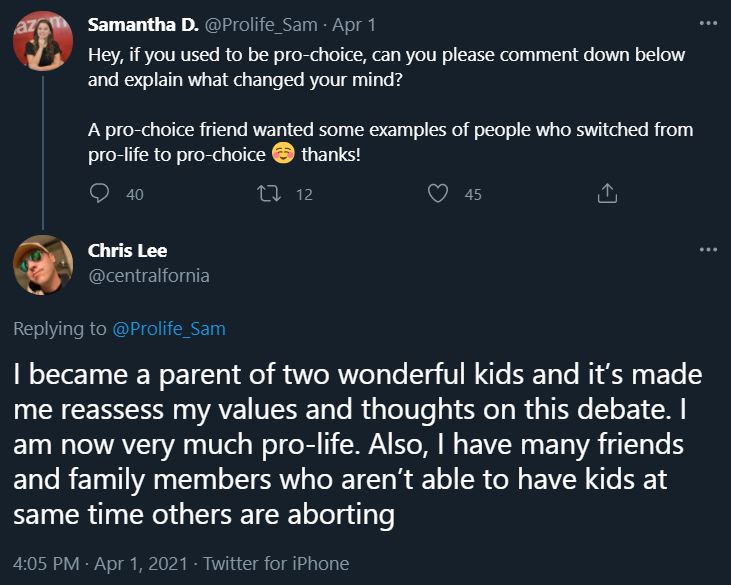The height and width of the screenshot is (585, 731).
Task: Reply to Samantha D.'s tweet
Action: [99, 195]
